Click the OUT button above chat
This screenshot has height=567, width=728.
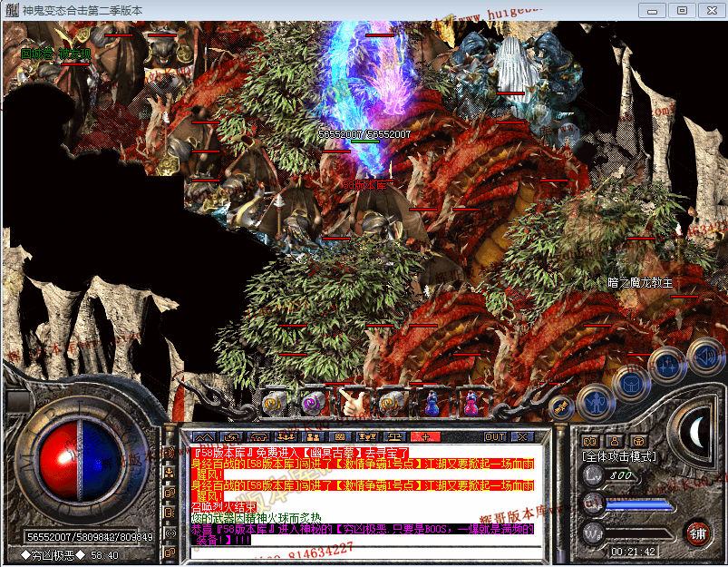tap(495, 437)
